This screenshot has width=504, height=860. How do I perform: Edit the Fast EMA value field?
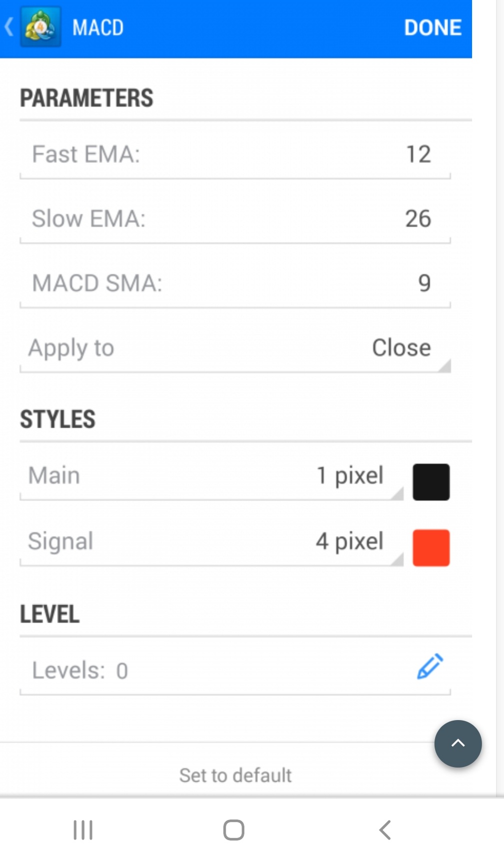click(x=418, y=154)
